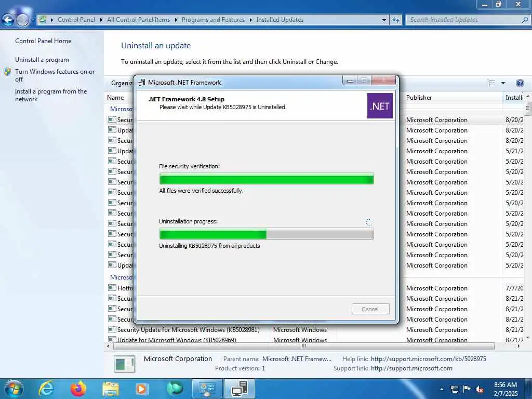This screenshot has height=399, width=532.
Task: Click the Cancel button in .NET setup
Action: point(370,309)
